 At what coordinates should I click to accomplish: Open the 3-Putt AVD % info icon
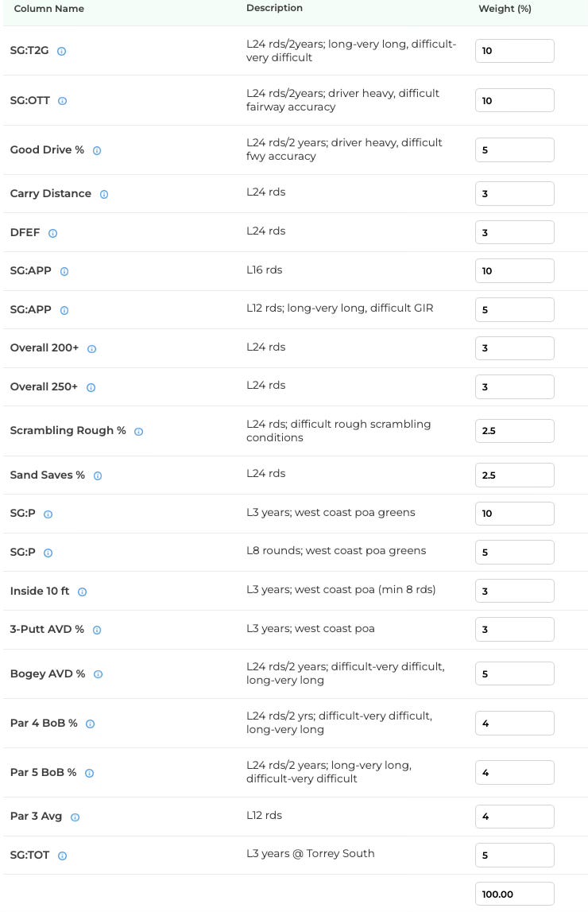pyautogui.click(x=97, y=630)
